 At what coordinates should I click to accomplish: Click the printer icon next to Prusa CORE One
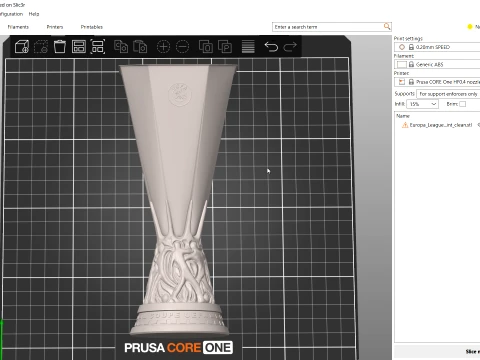tap(402, 82)
